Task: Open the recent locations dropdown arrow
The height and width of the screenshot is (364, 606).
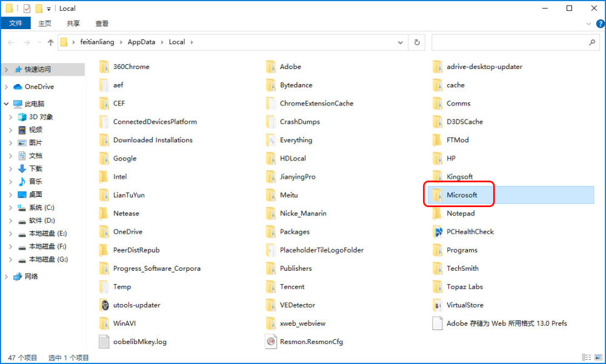Action: click(x=39, y=42)
